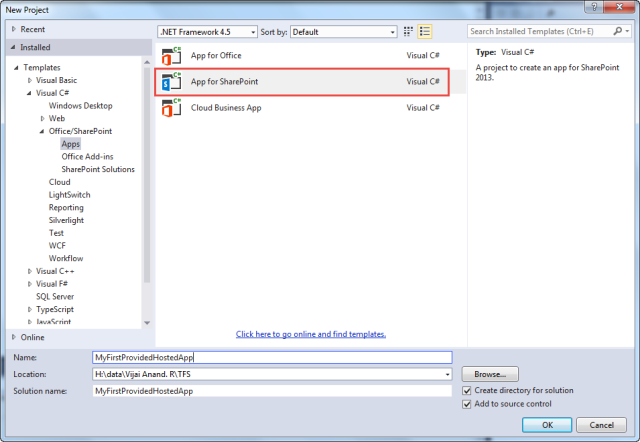Image resolution: width=640 pixels, height=442 pixels.
Task: Select SharePoint Solutions tree item
Action: tap(98, 169)
